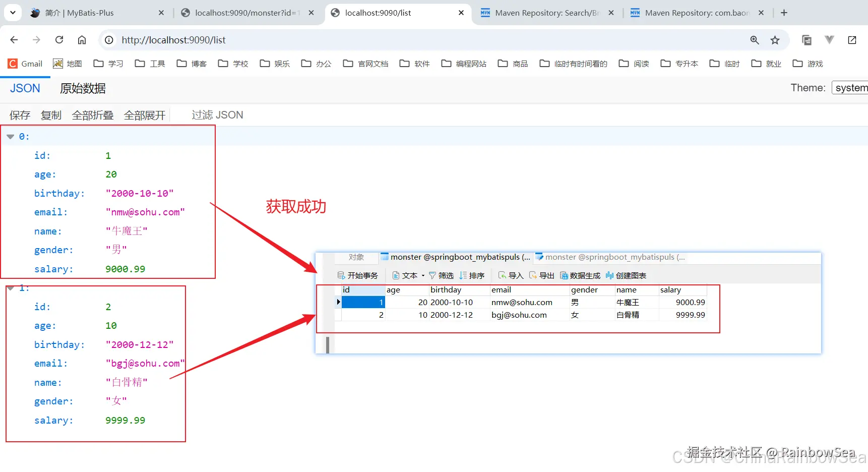Open the 阅读 bookmark folder

(x=634, y=64)
